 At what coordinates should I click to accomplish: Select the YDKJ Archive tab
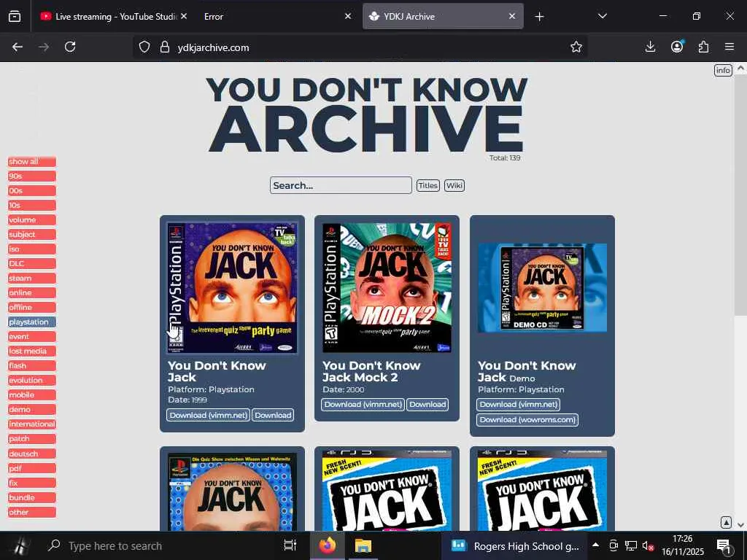coord(443,16)
